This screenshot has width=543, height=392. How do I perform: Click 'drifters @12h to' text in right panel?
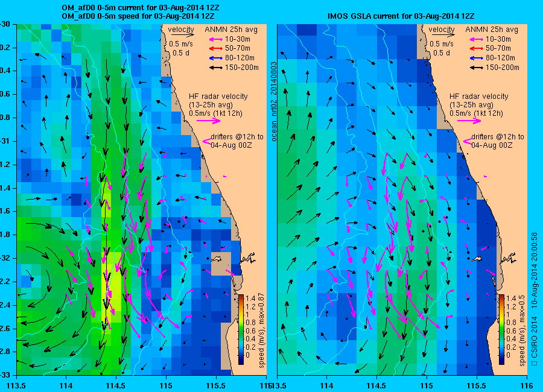tap(498, 137)
